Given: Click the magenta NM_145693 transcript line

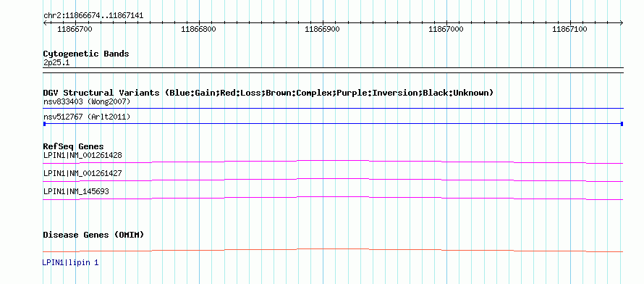Looking at the screenshot, I should tap(333, 198).
